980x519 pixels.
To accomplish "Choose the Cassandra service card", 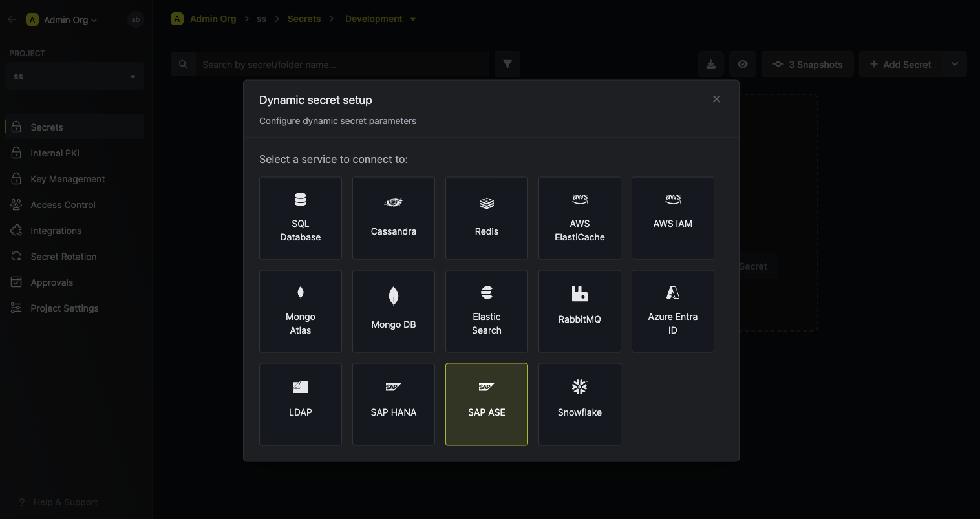I will tap(394, 218).
